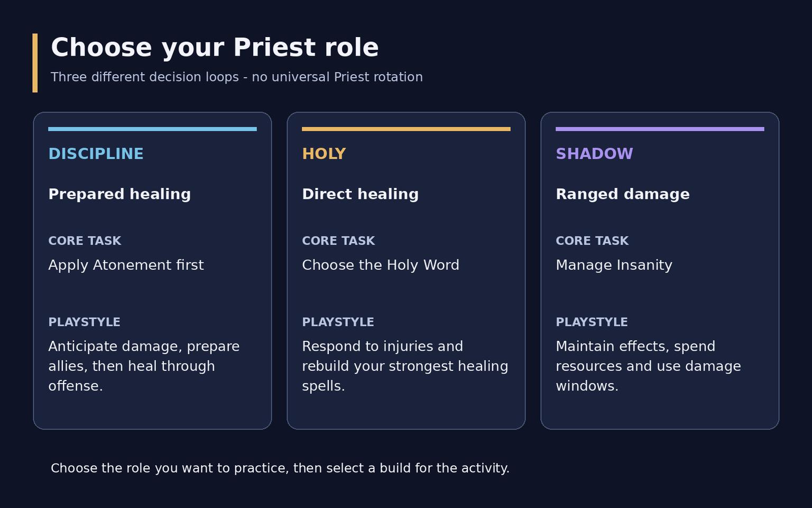The image size is (812, 508).
Task: Click 'Prepared healing' label
Action: 119,194
